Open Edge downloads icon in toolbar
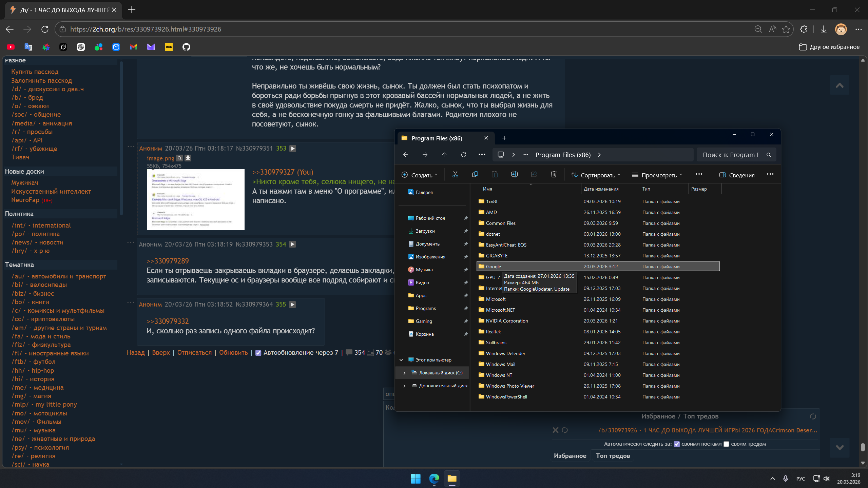This screenshot has height=488, width=868. pyautogui.click(x=823, y=29)
